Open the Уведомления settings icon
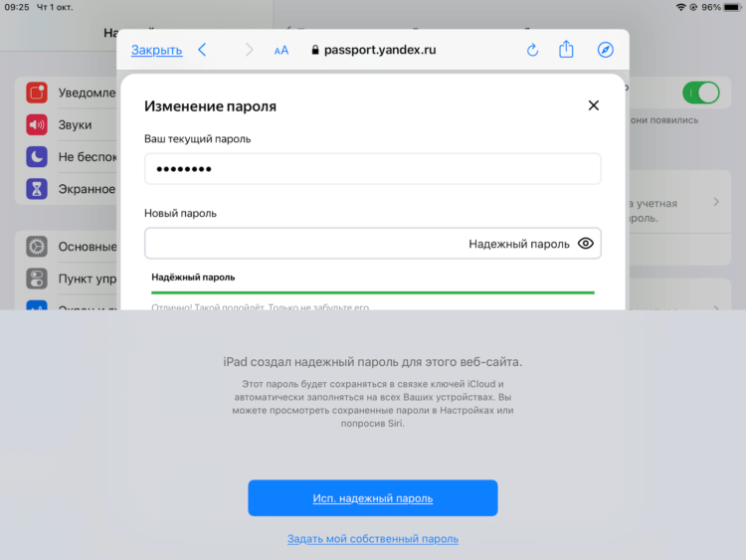The image size is (746, 560). pos(37,93)
